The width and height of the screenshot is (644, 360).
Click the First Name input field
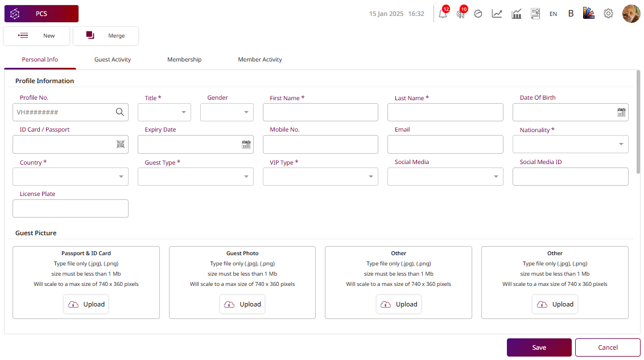pos(320,112)
